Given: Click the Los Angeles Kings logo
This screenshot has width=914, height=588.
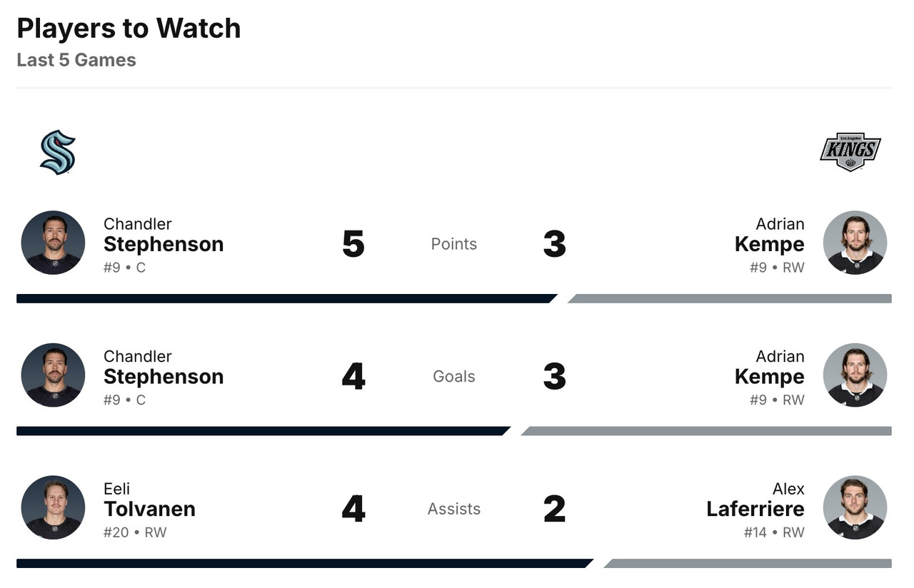Looking at the screenshot, I should tap(850, 152).
